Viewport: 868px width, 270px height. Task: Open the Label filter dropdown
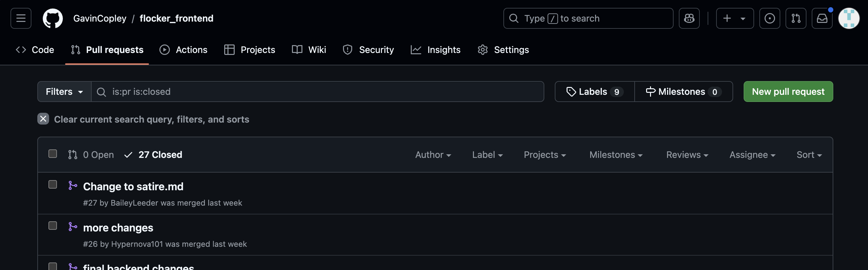487,155
